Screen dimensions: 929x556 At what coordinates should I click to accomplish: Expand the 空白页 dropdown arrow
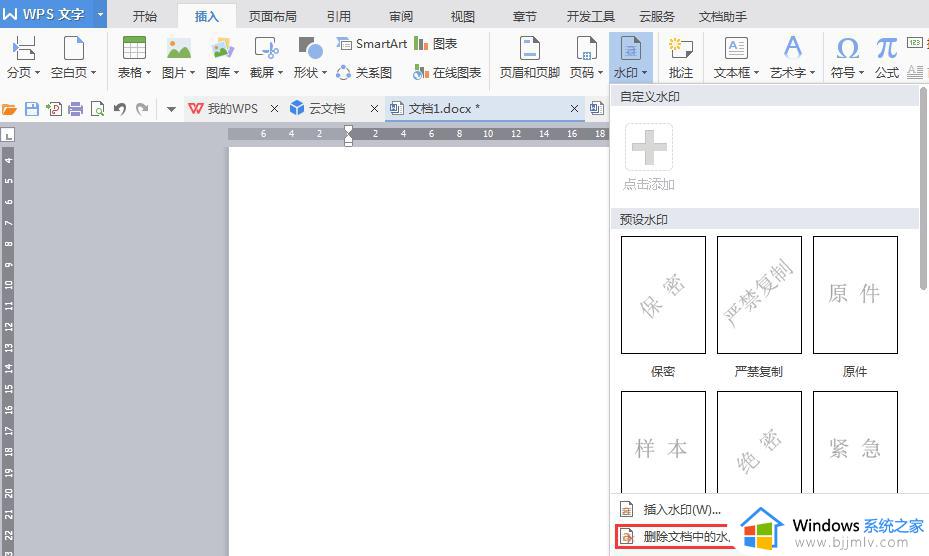[x=93, y=73]
